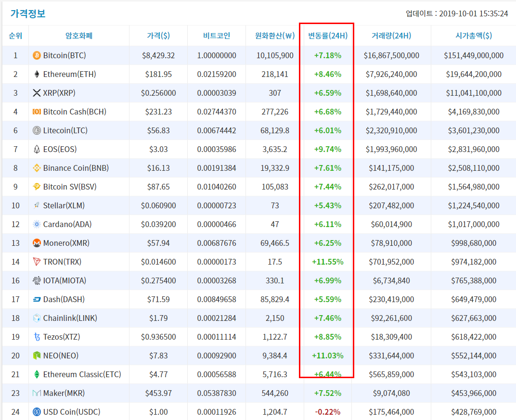Viewport: 516px width, 420px height.
Task: Click Maker price $453.97
Action: click(158, 393)
